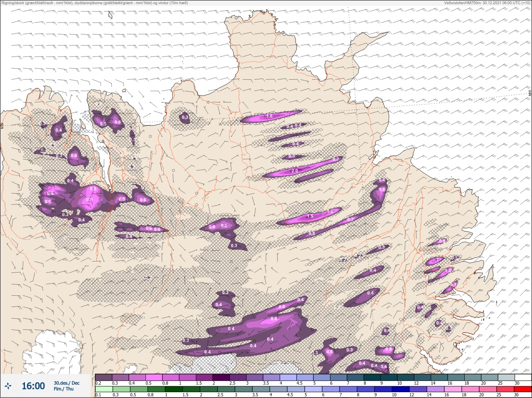Pick the lightest green swatch in bottom legend
The image size is (532, 398).
(103, 390)
